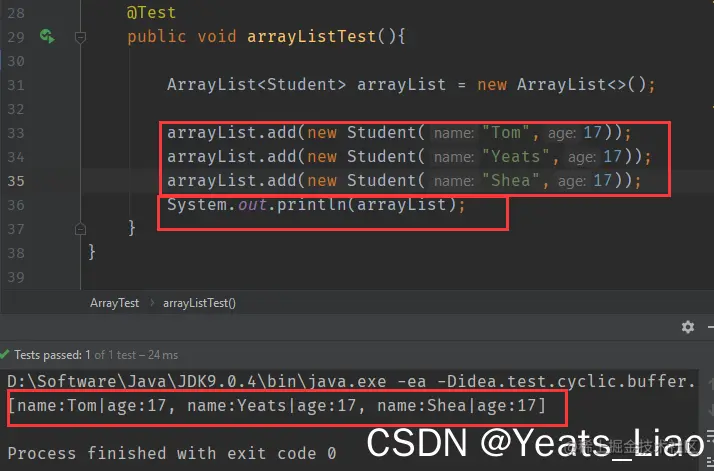This screenshot has width=714, height=471.
Task: Click Tests passed status text
Action: click(96, 355)
